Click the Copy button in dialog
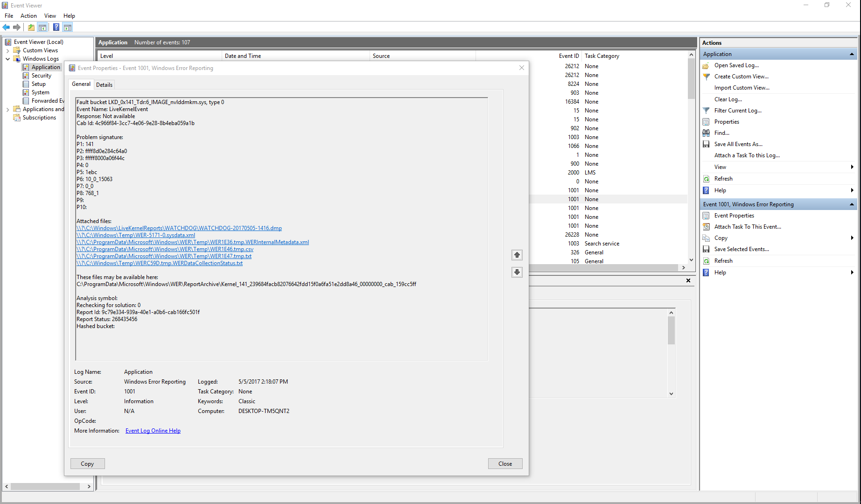This screenshot has height=504, width=861. pyautogui.click(x=87, y=464)
